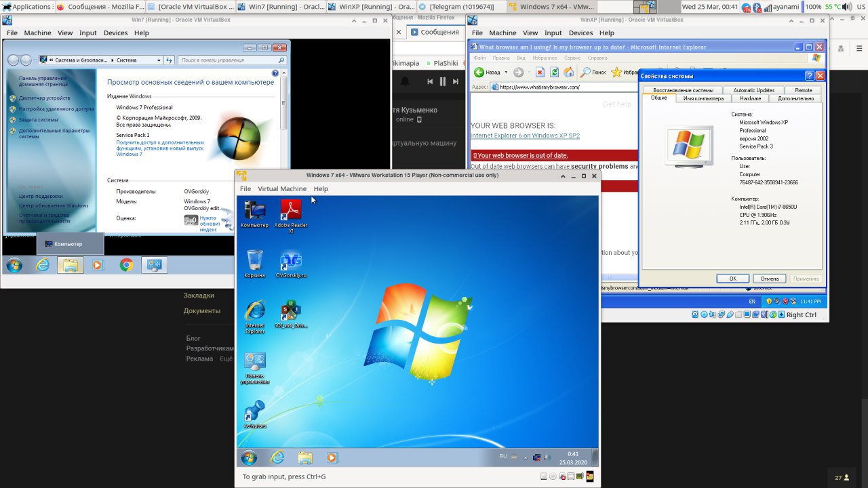This screenshot has width=868, height=488.
Task: Click control panel item in VirtualBox Win7 taskbar
Action: tap(155, 265)
